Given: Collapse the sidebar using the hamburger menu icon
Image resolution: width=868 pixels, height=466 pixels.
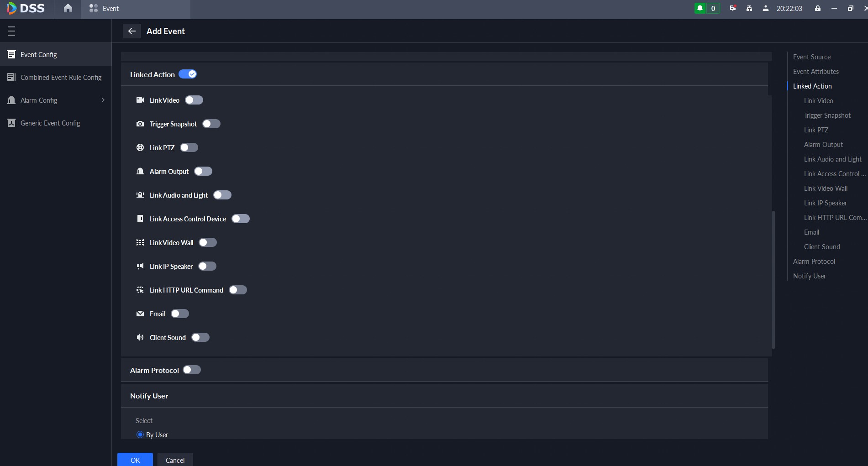Looking at the screenshot, I should tap(11, 31).
